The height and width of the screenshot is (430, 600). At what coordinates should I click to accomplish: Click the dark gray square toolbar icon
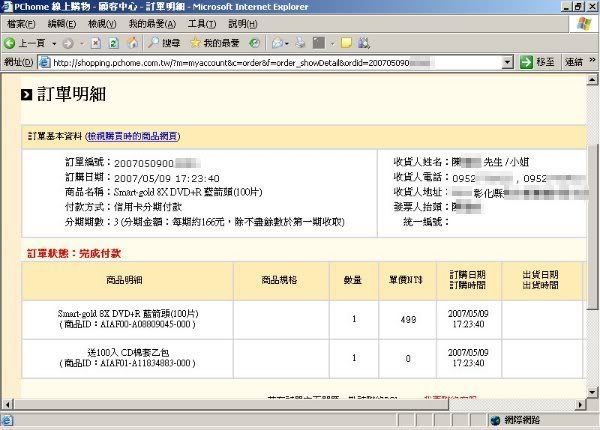319,43
